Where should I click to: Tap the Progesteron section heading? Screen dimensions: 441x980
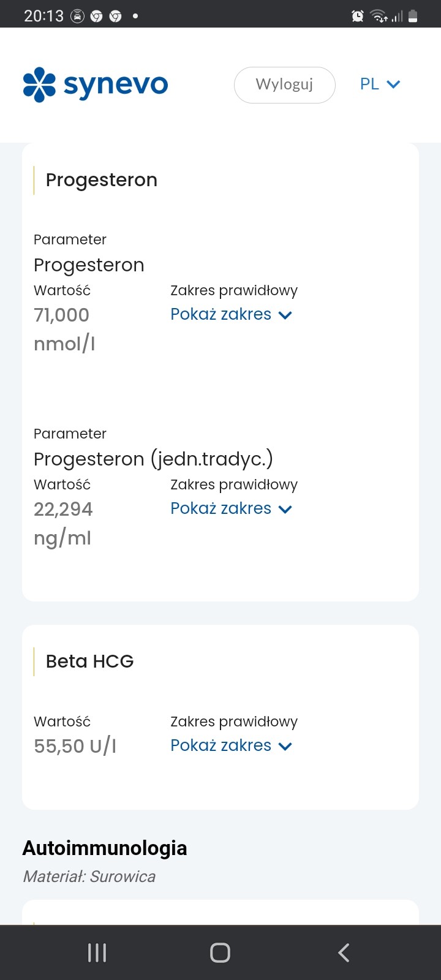pyautogui.click(x=102, y=180)
